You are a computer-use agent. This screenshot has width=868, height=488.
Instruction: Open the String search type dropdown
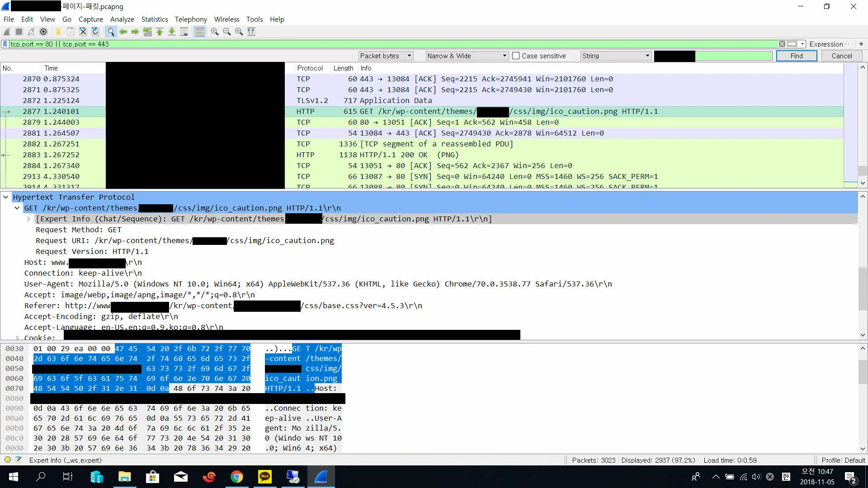click(x=616, y=56)
